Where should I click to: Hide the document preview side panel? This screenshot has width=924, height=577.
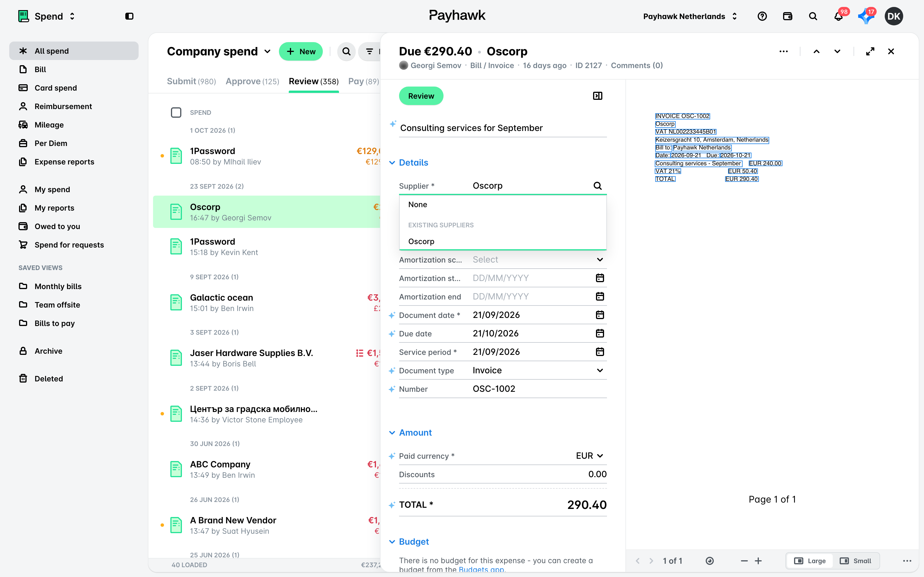597,96
